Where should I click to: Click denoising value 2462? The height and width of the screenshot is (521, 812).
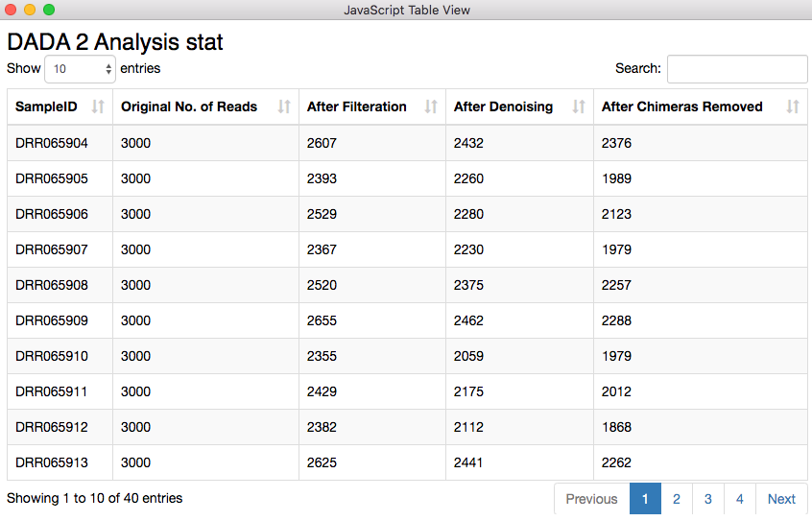(468, 320)
